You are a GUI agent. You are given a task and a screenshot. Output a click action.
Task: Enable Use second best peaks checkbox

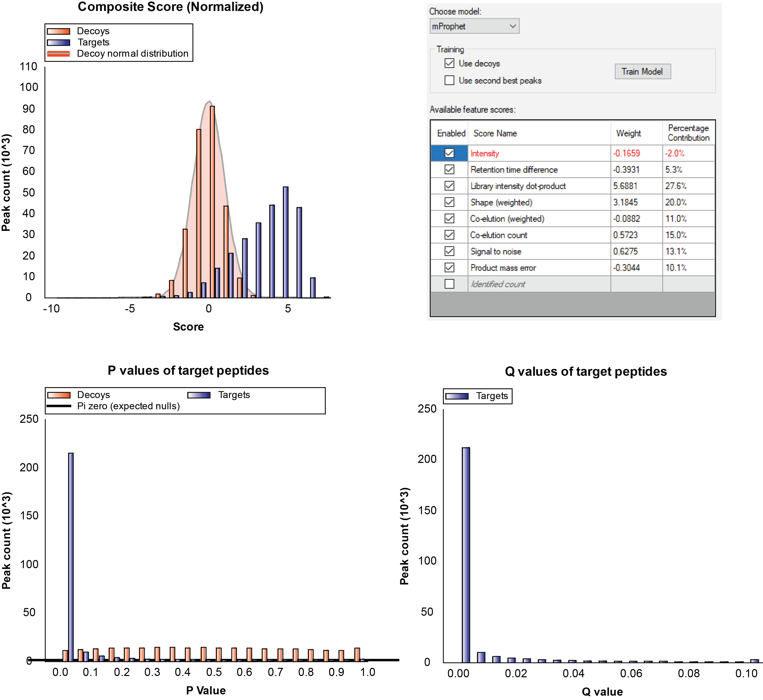pos(449,80)
